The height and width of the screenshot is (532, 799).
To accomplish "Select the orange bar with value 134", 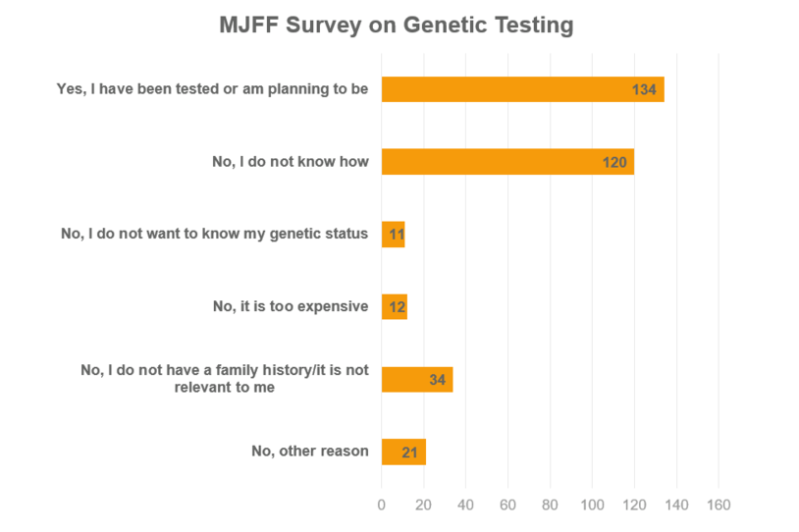I will [522, 89].
